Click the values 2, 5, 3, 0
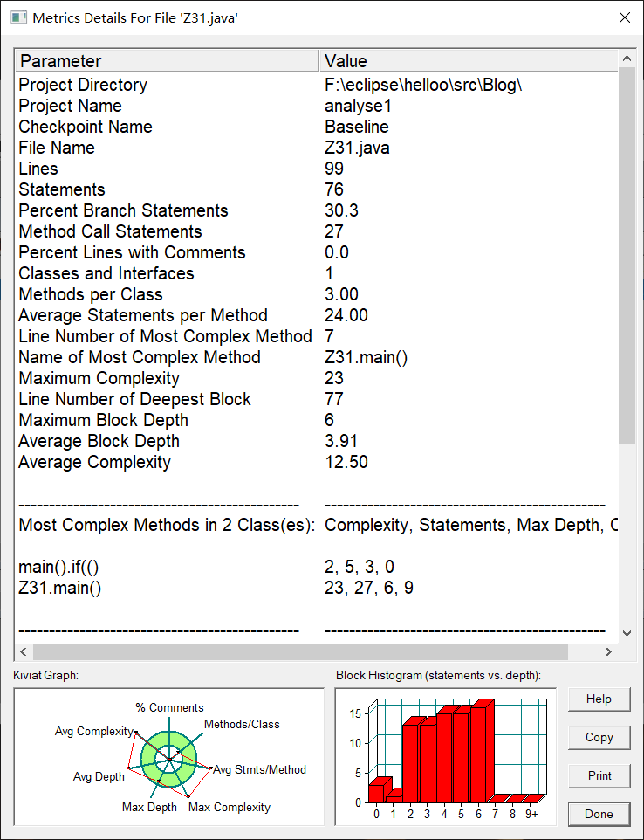The image size is (644, 840). (x=360, y=566)
